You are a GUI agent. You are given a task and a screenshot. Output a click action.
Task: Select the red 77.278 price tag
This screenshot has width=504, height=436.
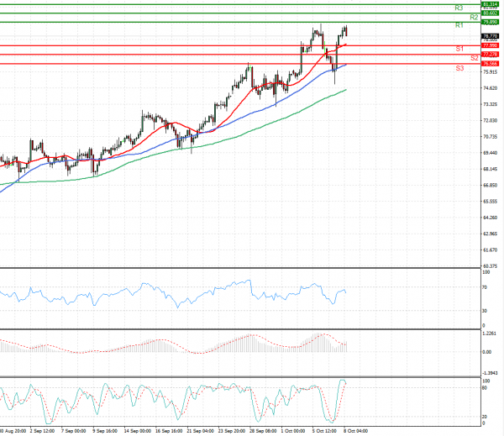coord(491,55)
